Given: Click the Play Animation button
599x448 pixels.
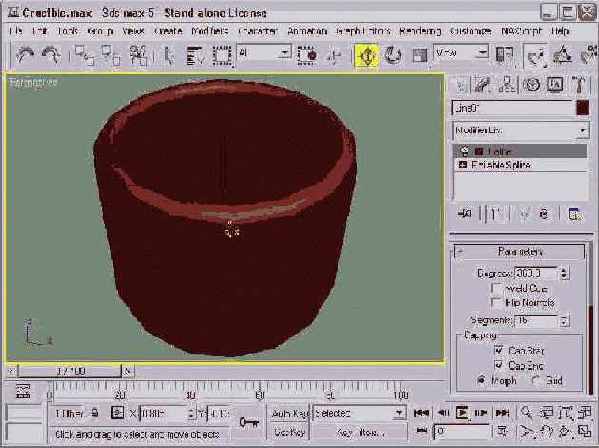Looking at the screenshot, I should 462,413.
